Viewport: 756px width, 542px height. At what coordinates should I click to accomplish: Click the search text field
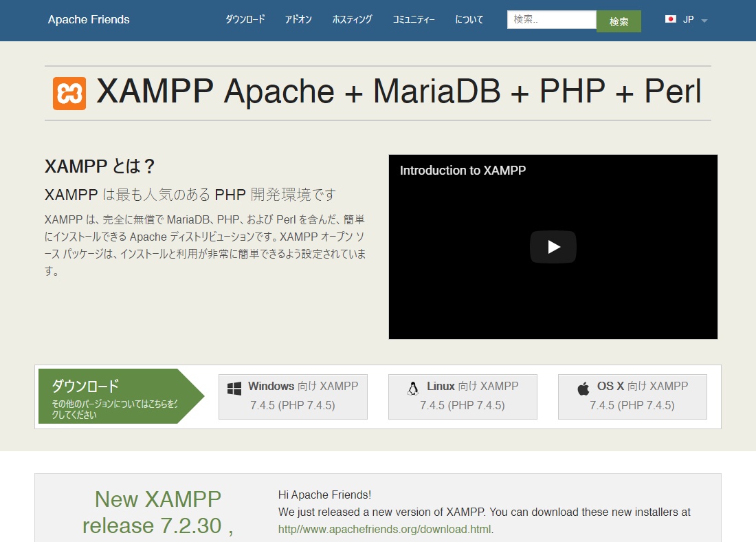551,20
